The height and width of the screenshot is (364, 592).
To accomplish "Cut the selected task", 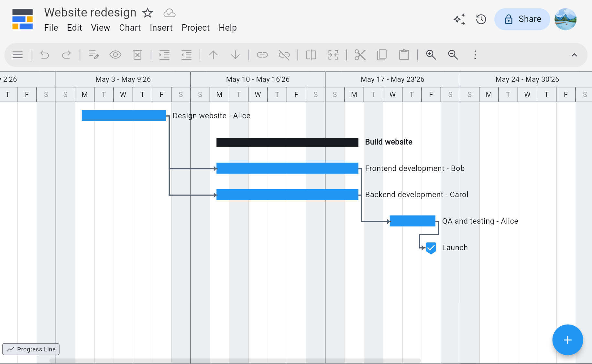I will (x=360, y=55).
